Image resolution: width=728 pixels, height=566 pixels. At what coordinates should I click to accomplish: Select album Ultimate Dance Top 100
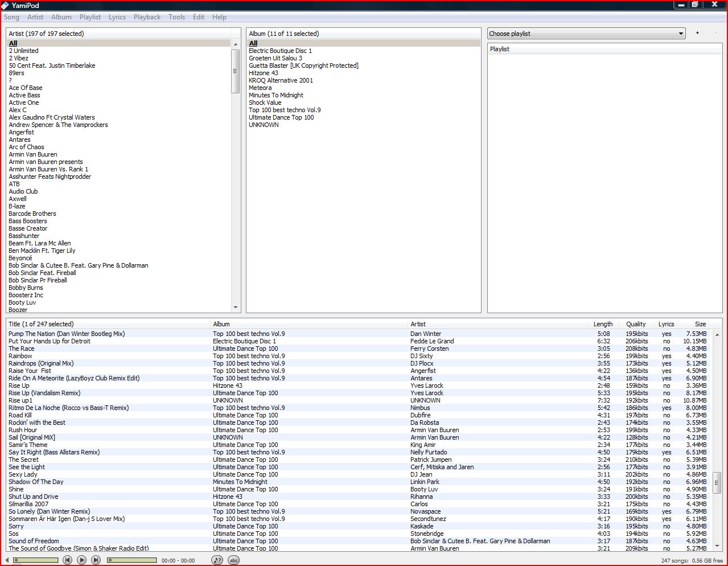[x=281, y=117]
